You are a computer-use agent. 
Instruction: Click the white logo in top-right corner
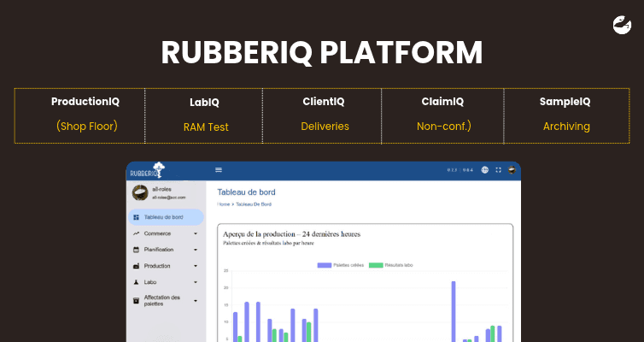[x=623, y=25]
